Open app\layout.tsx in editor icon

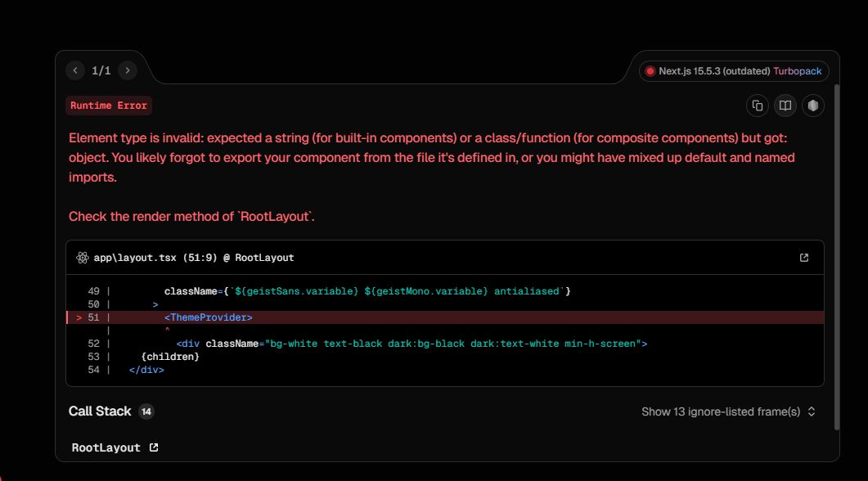pyautogui.click(x=804, y=258)
